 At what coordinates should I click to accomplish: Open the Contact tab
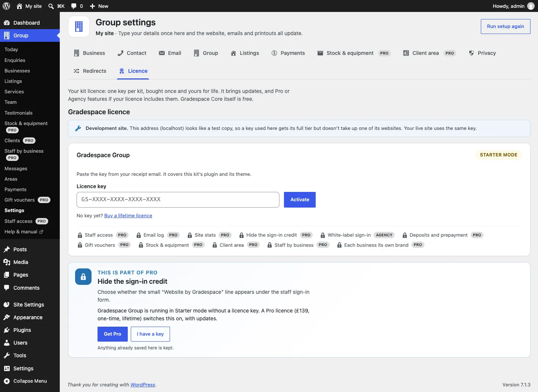tap(132, 53)
